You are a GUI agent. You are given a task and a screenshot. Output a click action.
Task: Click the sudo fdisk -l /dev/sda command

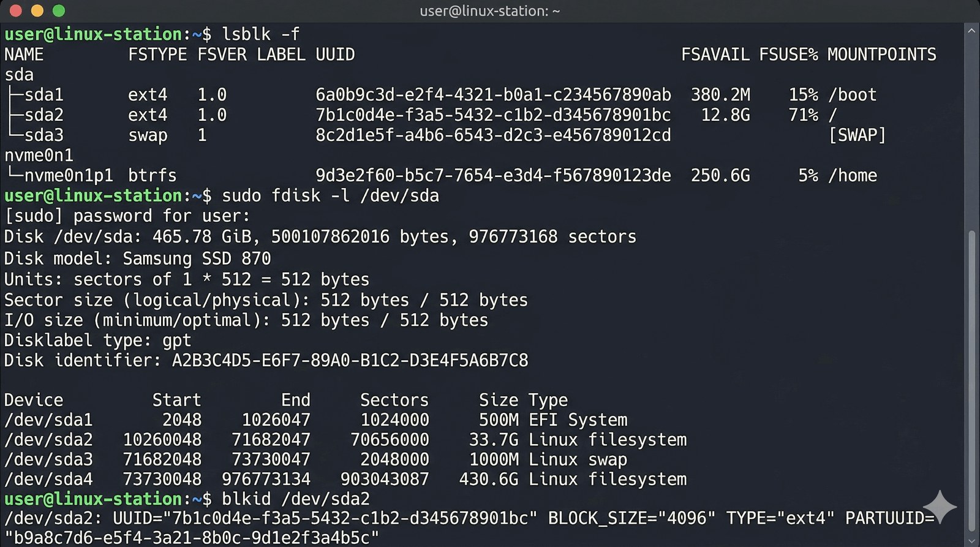pos(330,196)
